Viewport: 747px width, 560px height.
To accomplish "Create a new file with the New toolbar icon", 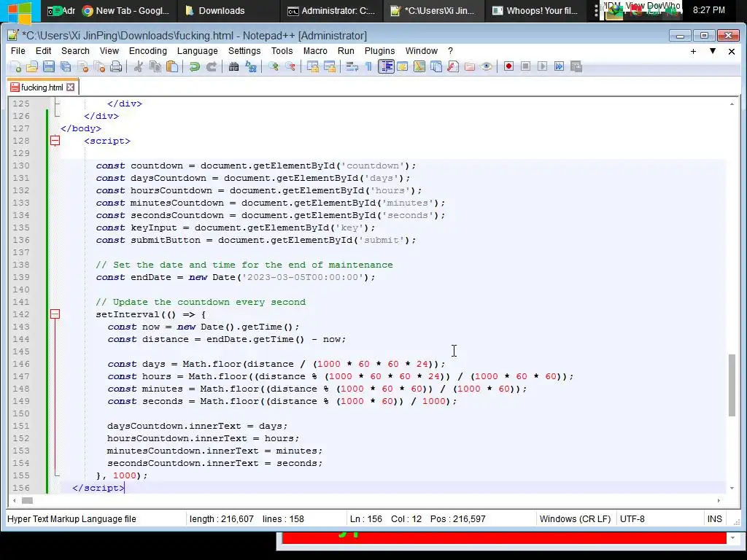I will tap(15, 66).
